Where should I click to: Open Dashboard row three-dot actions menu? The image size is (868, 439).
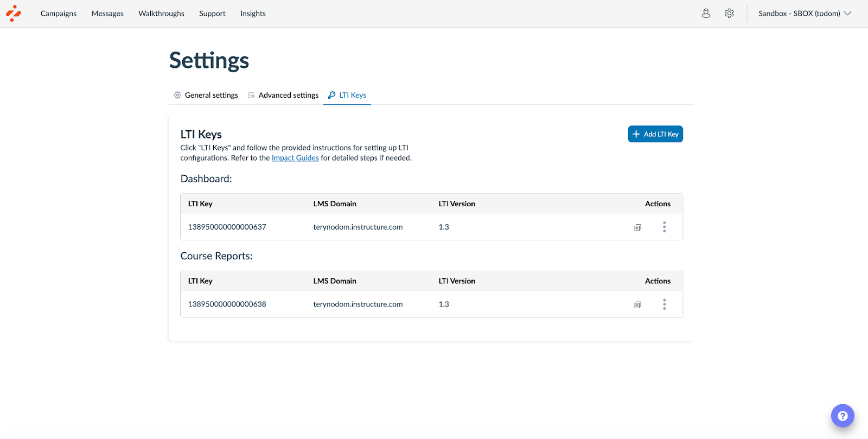point(664,227)
